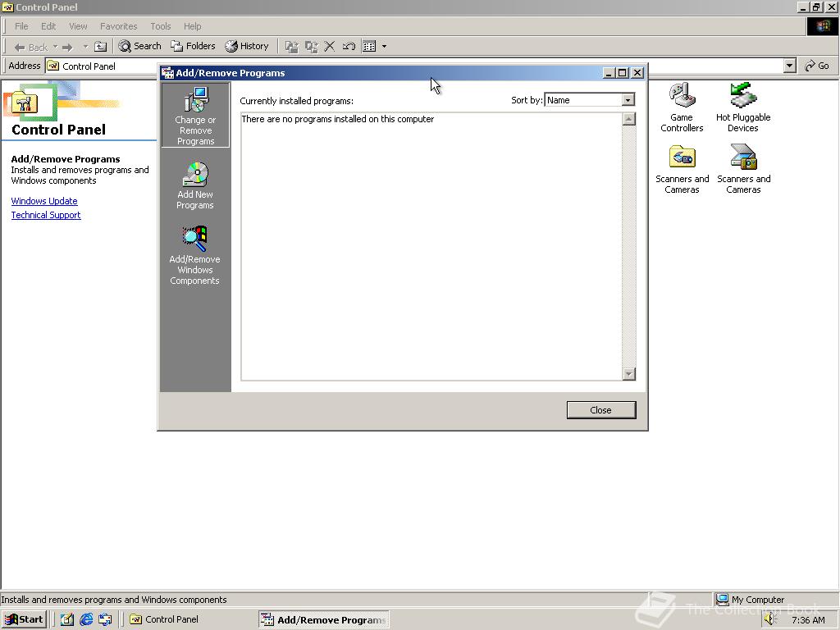840x630 pixels.
Task: Open Views dropdown arrow in toolbar
Action: tap(384, 47)
